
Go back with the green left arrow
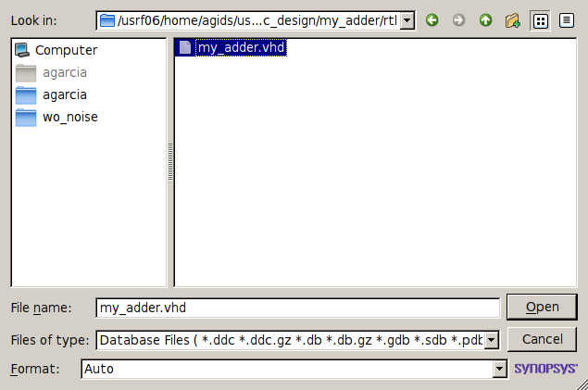[x=432, y=20]
